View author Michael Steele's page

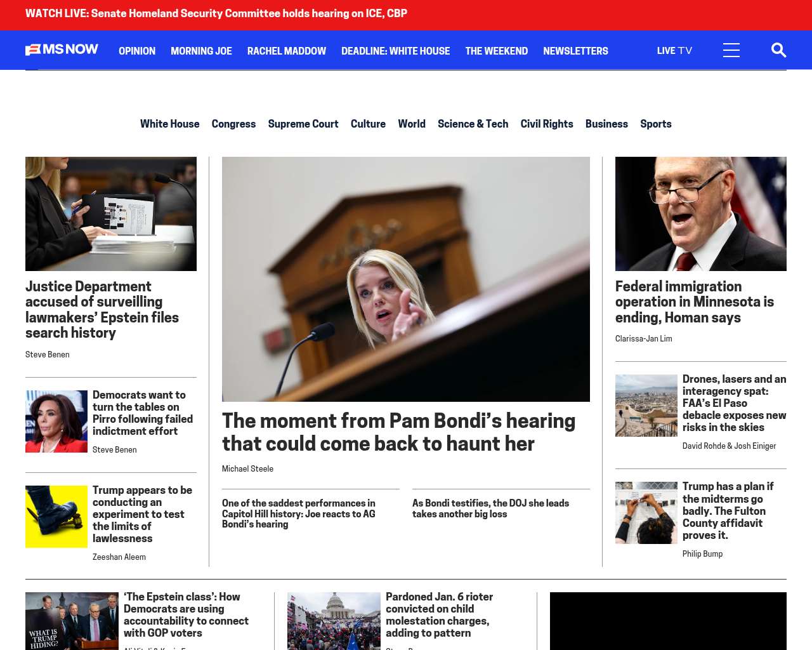pos(247,469)
